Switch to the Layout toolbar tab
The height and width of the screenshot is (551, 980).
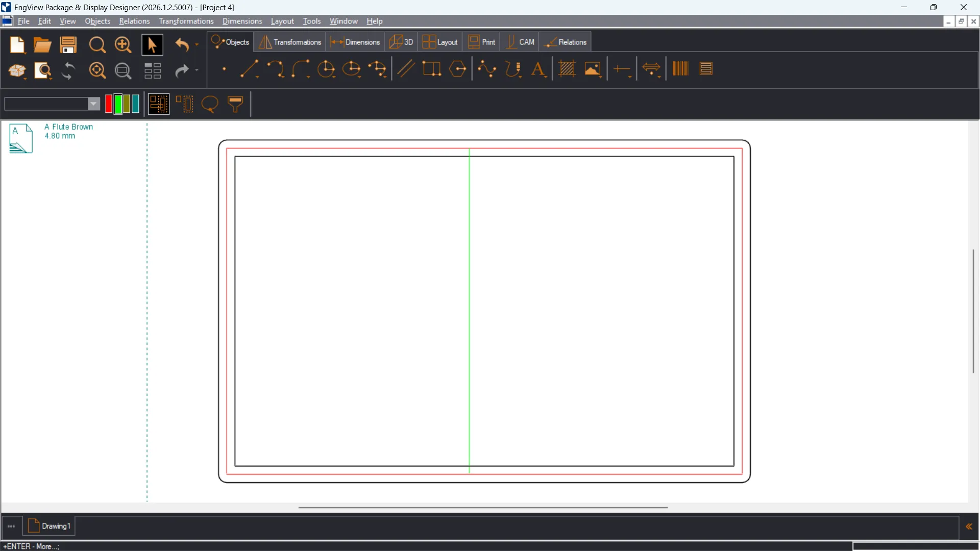(x=440, y=42)
